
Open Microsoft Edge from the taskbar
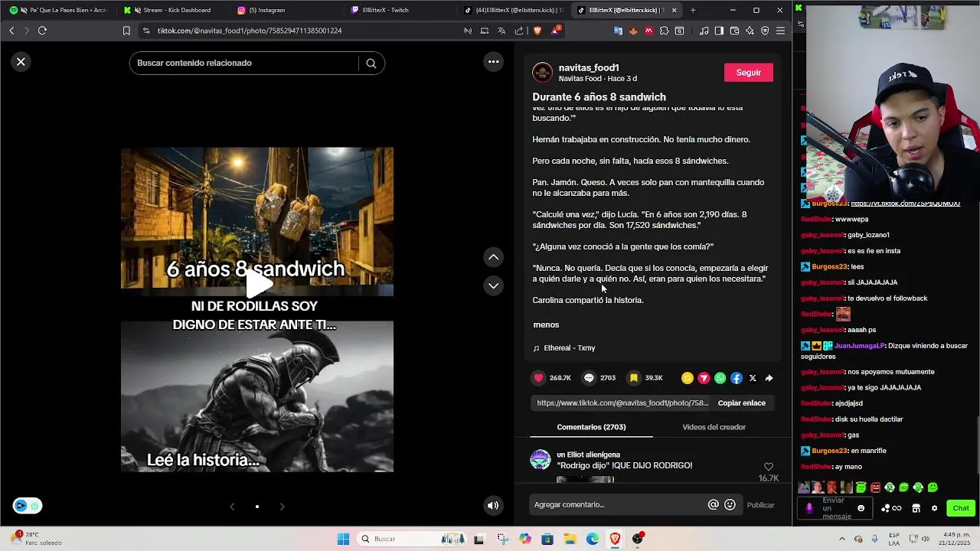(x=593, y=539)
